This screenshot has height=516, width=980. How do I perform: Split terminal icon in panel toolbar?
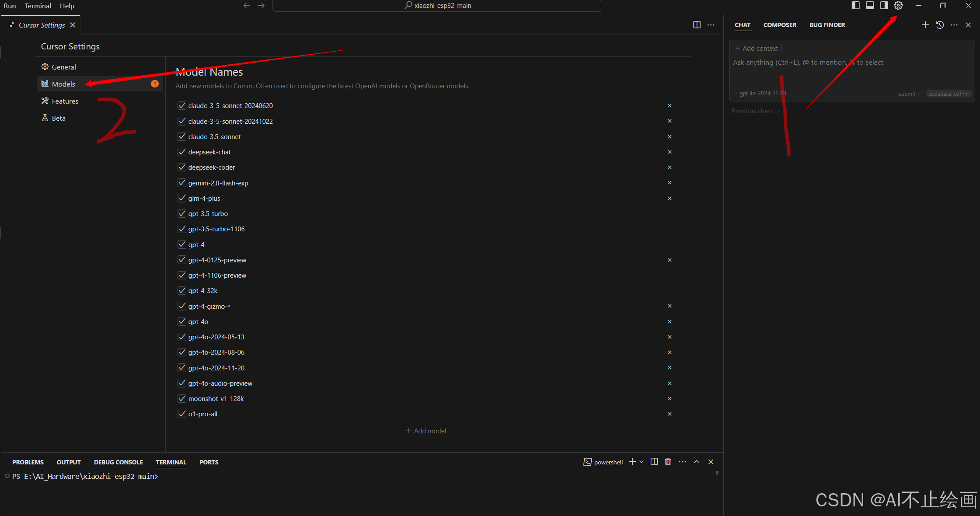tap(654, 462)
